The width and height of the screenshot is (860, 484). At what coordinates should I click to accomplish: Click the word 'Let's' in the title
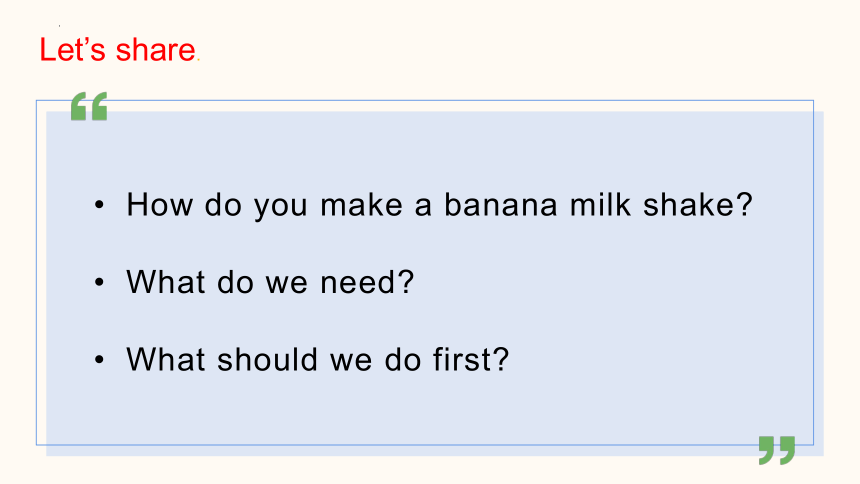72,50
